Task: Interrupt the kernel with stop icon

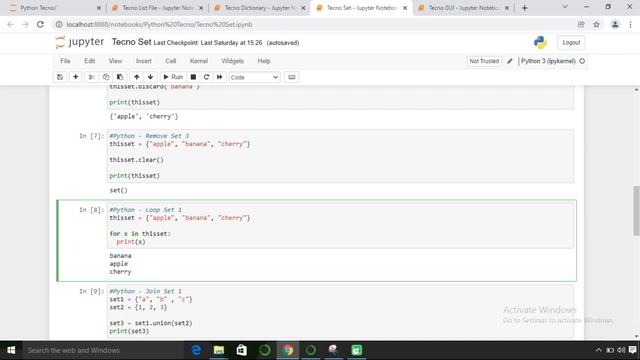Action: tap(193, 77)
